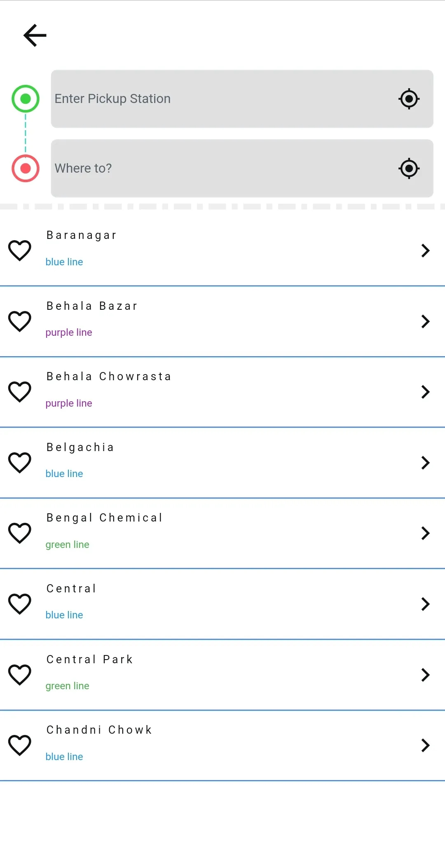Tap the green pickup origin marker
Viewport: 445px width, 868px height.
point(26,99)
